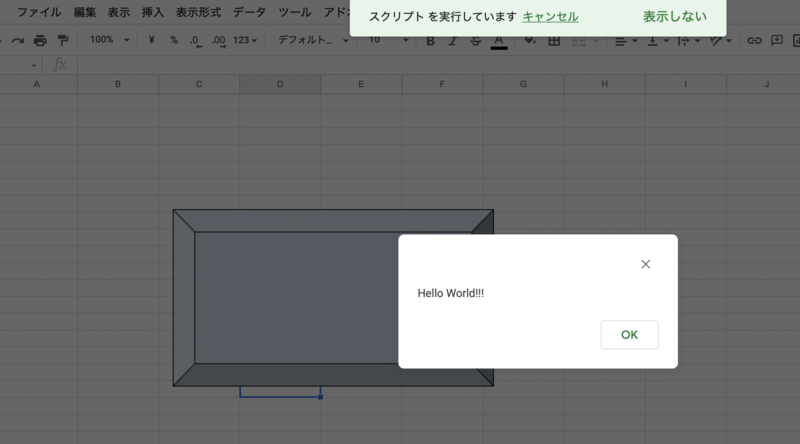
Task: Open the 100% zoom dropdown
Action: coord(109,40)
